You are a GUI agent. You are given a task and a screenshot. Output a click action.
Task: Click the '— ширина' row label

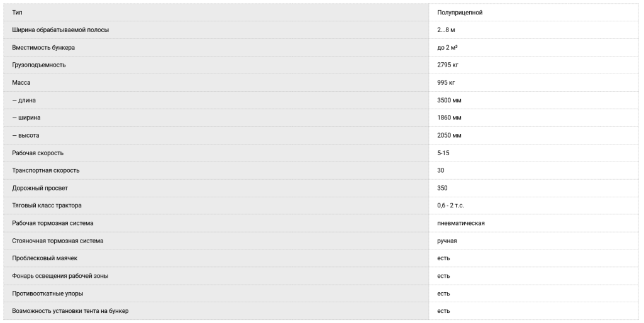(26, 118)
